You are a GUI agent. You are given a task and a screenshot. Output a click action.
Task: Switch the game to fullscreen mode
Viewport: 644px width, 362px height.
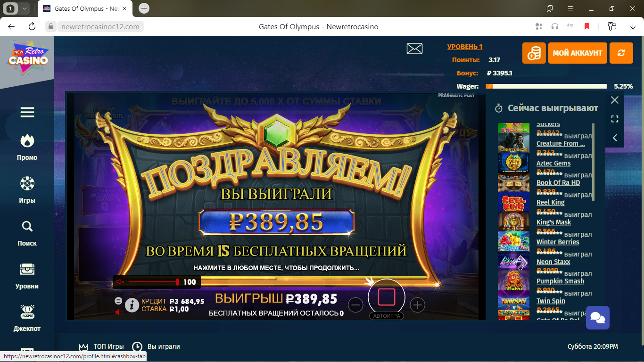click(615, 119)
